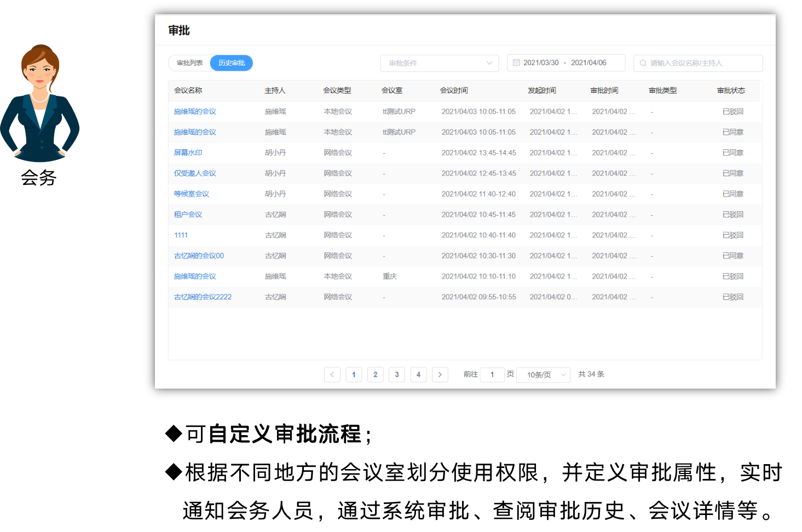Open the 10条/页 page size dropdown
This screenshot has width=802, height=532.
(543, 375)
